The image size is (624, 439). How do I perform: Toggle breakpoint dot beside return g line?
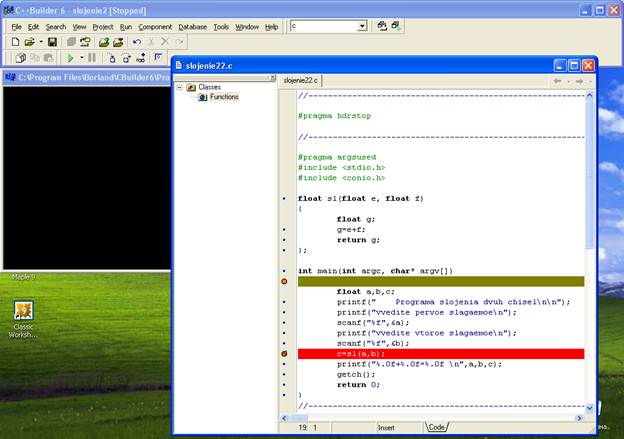coord(285,240)
